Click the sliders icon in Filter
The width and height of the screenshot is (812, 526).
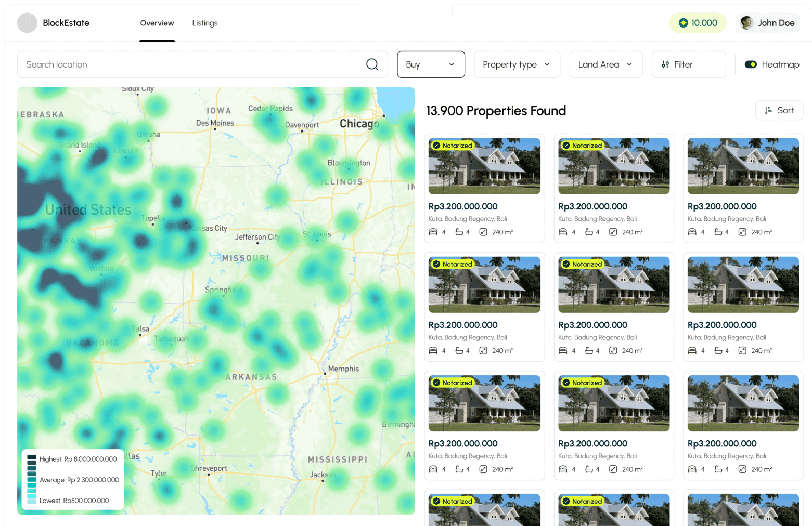(665, 64)
